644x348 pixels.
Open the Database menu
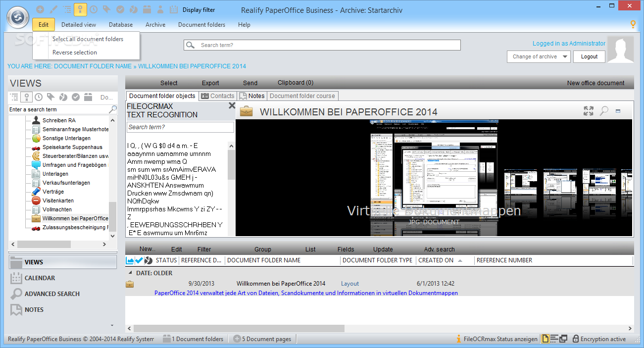tap(121, 25)
